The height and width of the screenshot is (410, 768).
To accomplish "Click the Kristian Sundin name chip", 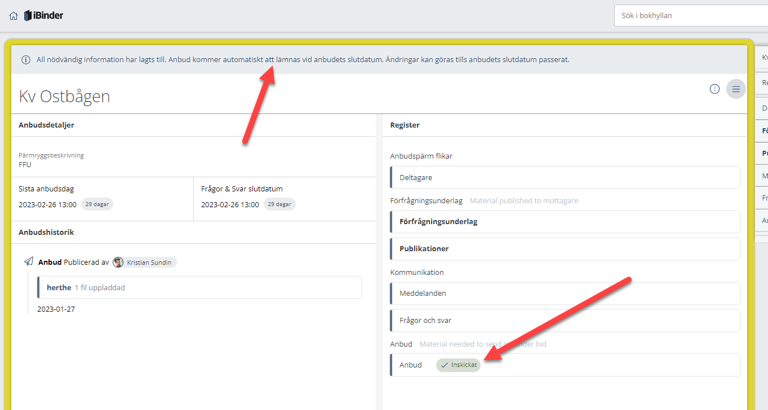I will pos(150,262).
